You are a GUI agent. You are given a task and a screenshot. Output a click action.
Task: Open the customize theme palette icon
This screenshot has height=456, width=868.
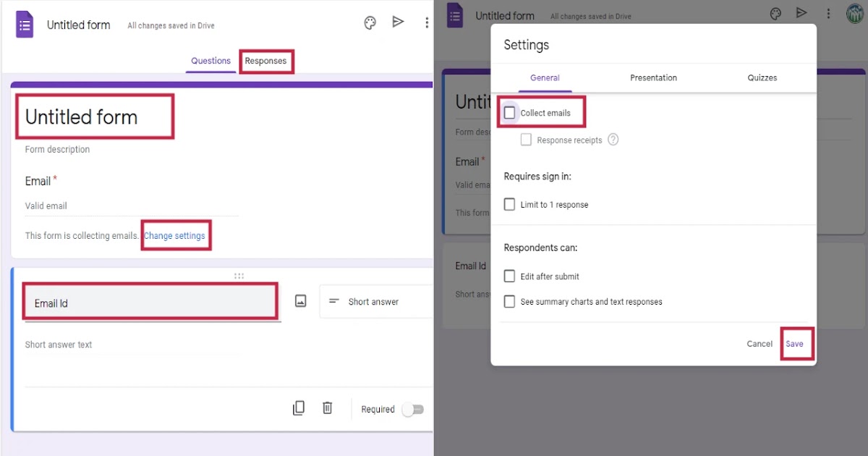click(x=370, y=22)
